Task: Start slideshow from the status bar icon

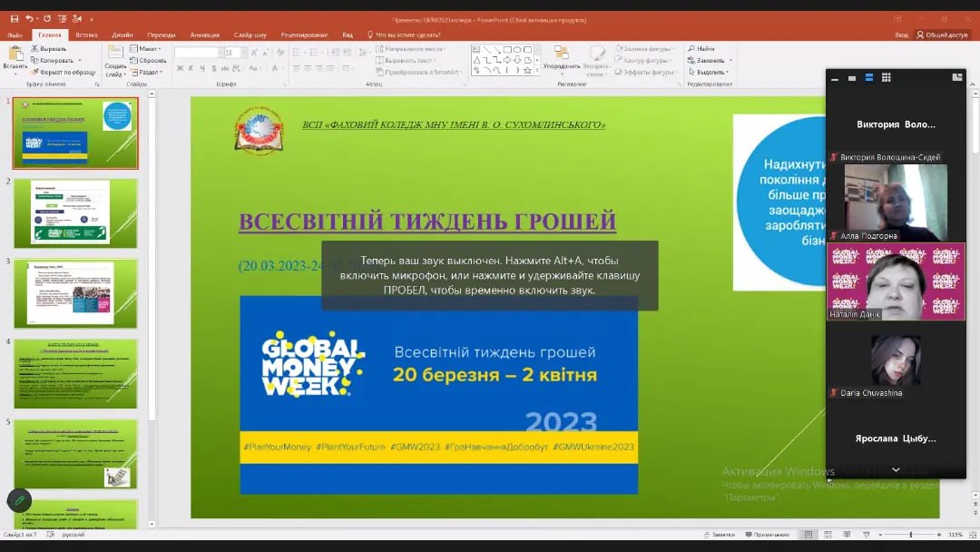Action: pyautogui.click(x=865, y=535)
